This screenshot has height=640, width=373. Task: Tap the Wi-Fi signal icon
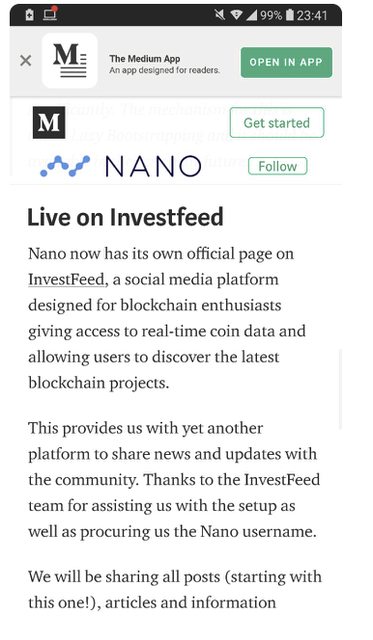[236, 15]
